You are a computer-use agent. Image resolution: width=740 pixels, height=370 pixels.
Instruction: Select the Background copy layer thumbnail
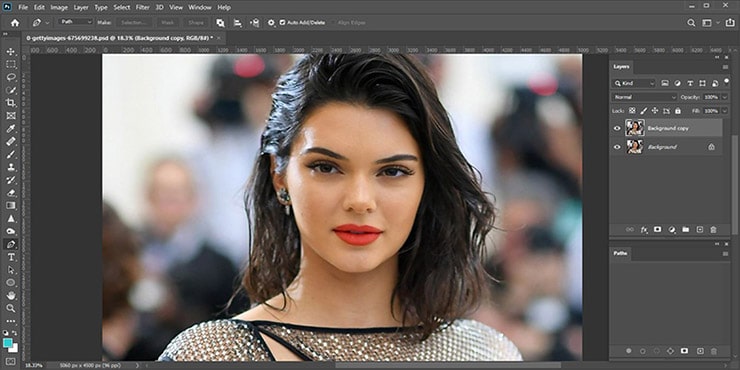(x=635, y=128)
